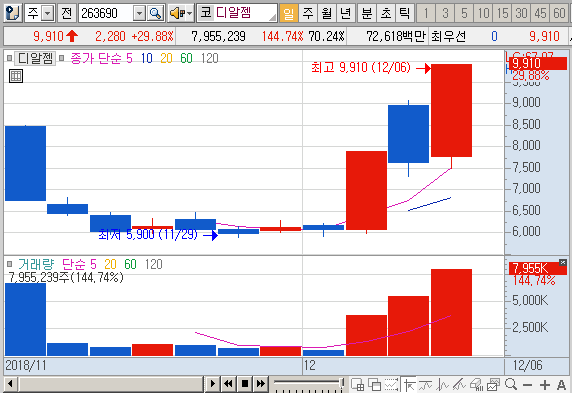Select the second 초 chart period
The image size is (572, 393).
(386, 14)
